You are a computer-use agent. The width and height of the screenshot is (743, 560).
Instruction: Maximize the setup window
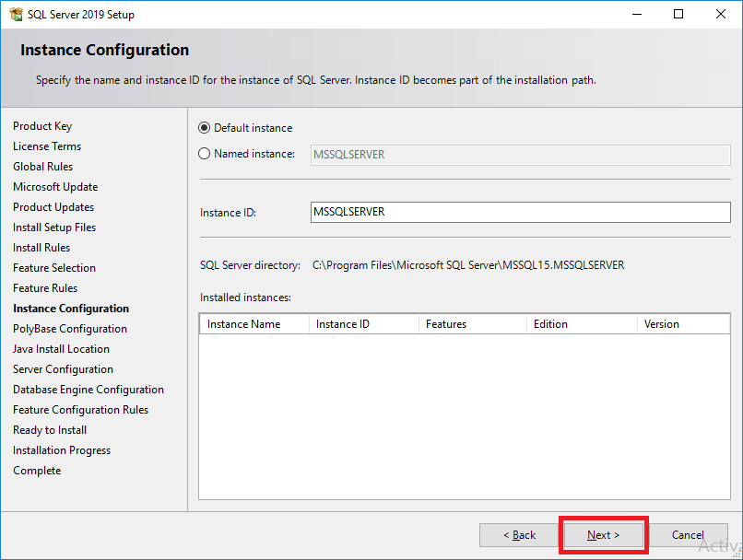coord(678,14)
